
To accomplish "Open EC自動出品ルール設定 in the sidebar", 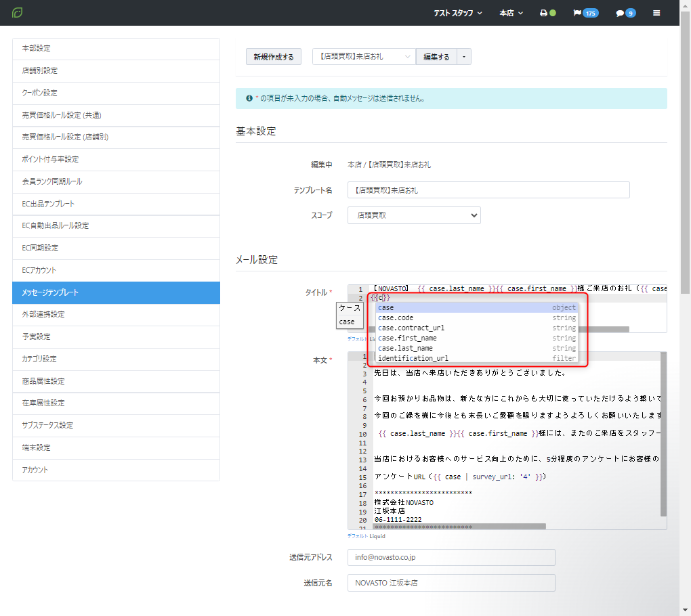I will (x=116, y=226).
